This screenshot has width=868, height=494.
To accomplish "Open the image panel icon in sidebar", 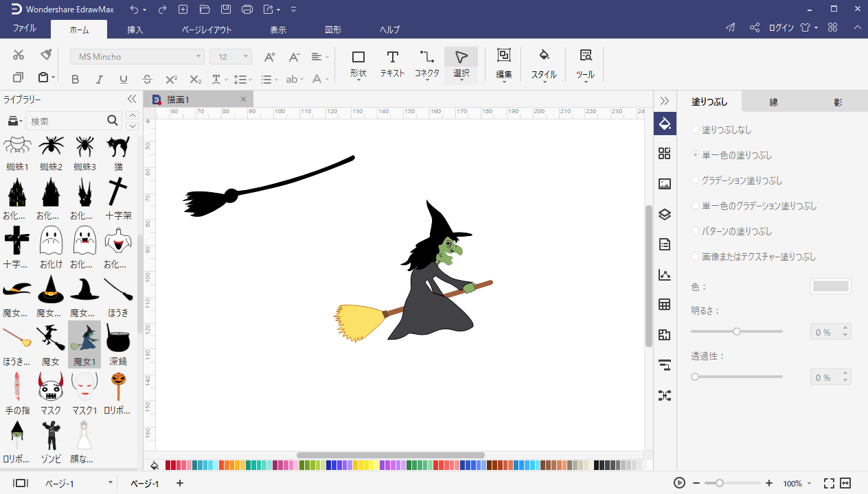I will click(x=665, y=184).
